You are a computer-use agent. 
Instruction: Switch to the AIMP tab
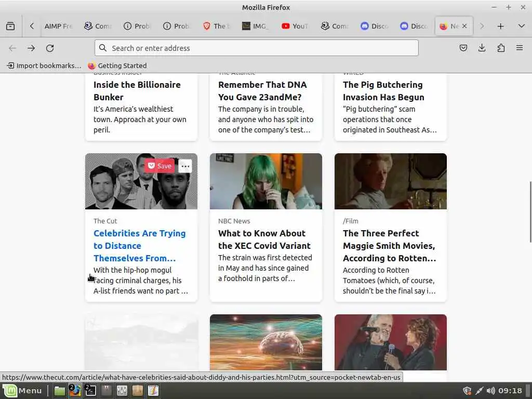(58, 26)
